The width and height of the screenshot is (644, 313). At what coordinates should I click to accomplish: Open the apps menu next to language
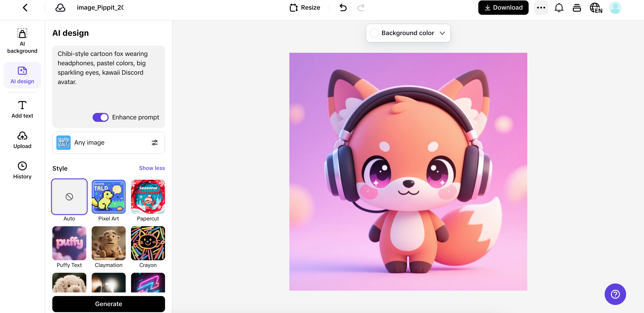pos(577,8)
